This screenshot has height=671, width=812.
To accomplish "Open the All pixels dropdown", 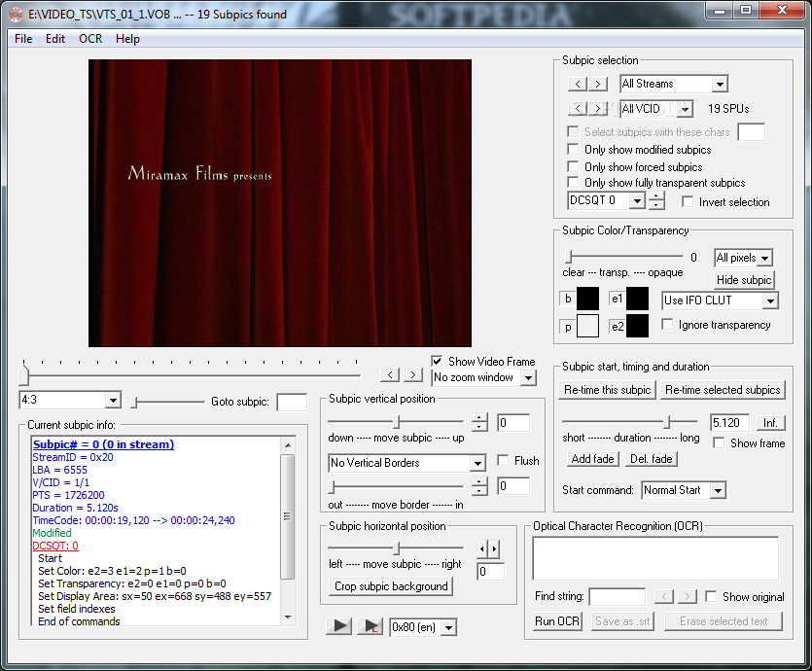I will [765, 258].
